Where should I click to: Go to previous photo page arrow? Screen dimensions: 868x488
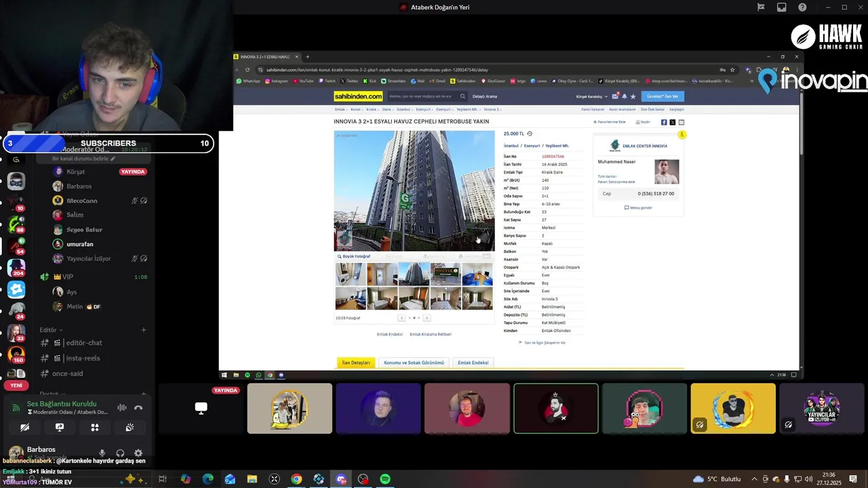coord(401,318)
